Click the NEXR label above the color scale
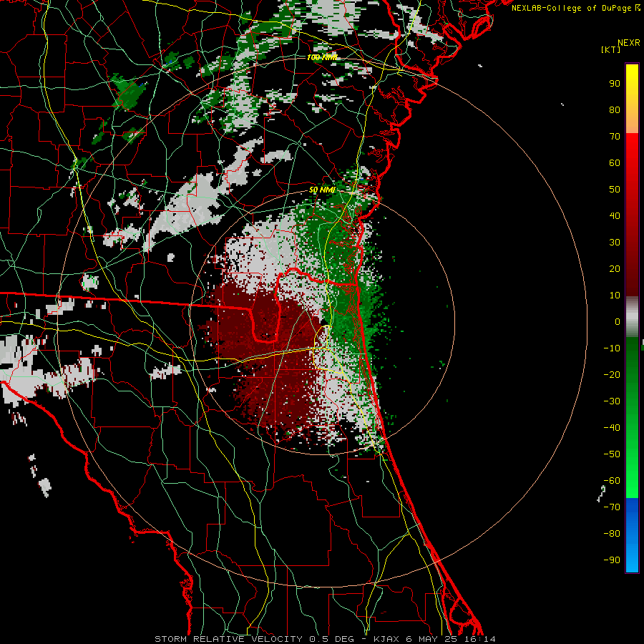The image size is (644, 644). (628, 43)
